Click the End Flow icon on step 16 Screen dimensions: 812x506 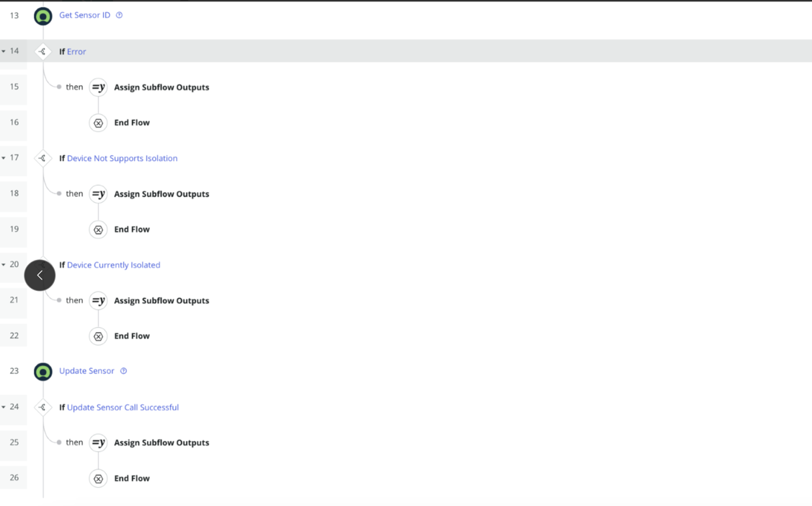pos(98,123)
